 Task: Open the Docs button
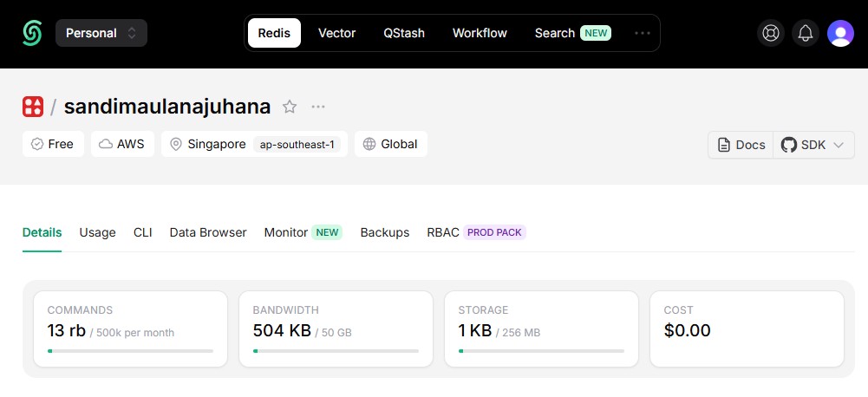tap(741, 145)
